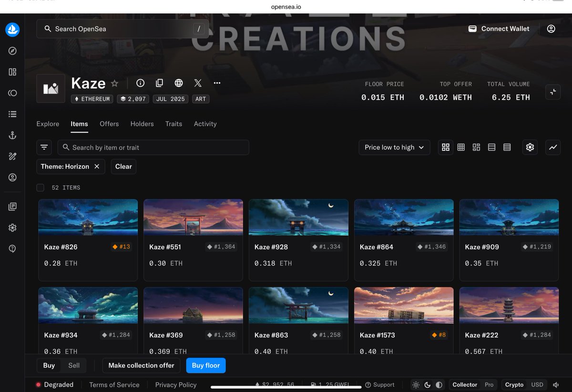572x392 pixels.
Task: Switch to the Holders tab
Action: pos(142,124)
